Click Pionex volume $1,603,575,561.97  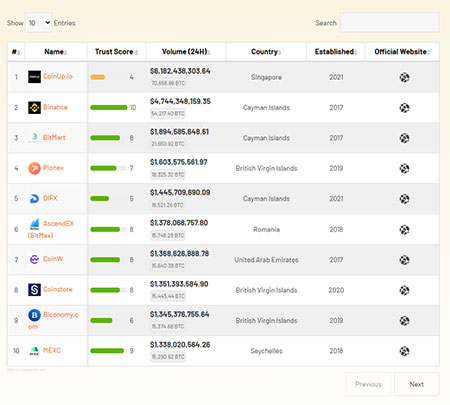(179, 162)
